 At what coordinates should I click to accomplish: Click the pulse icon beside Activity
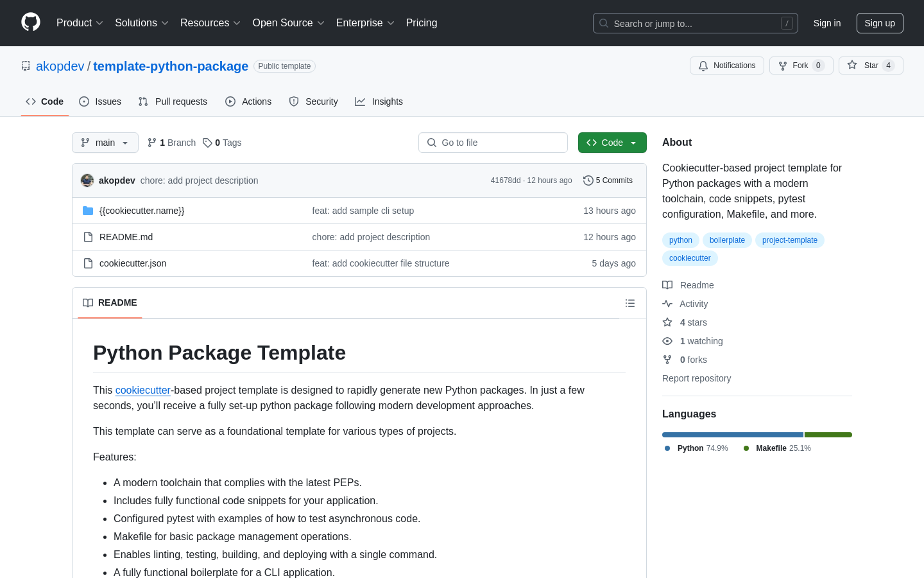(x=667, y=304)
